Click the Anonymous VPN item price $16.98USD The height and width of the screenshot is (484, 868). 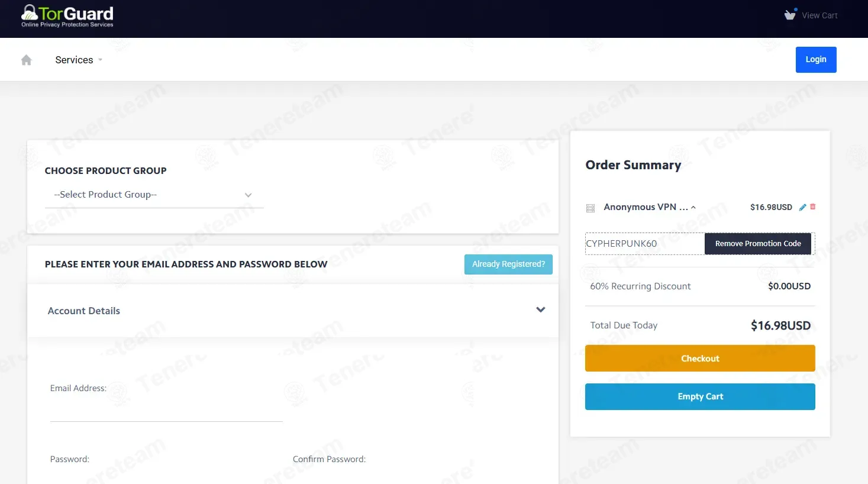pyautogui.click(x=771, y=207)
